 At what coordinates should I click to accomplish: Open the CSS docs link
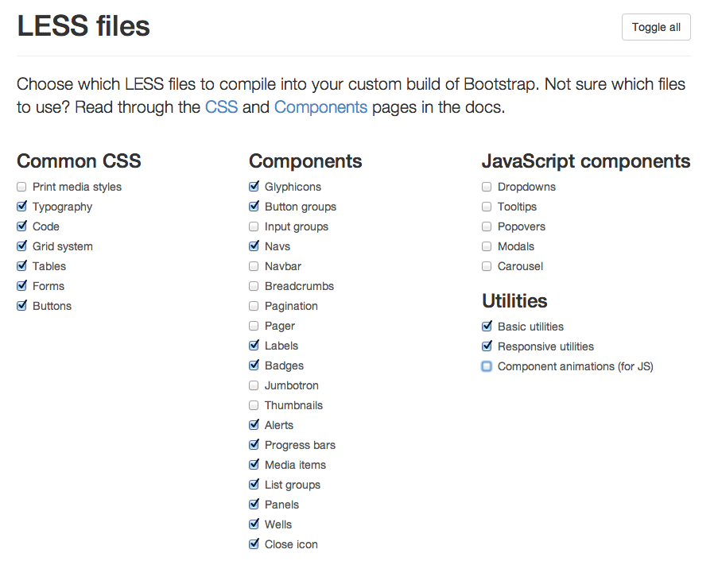pos(221,107)
